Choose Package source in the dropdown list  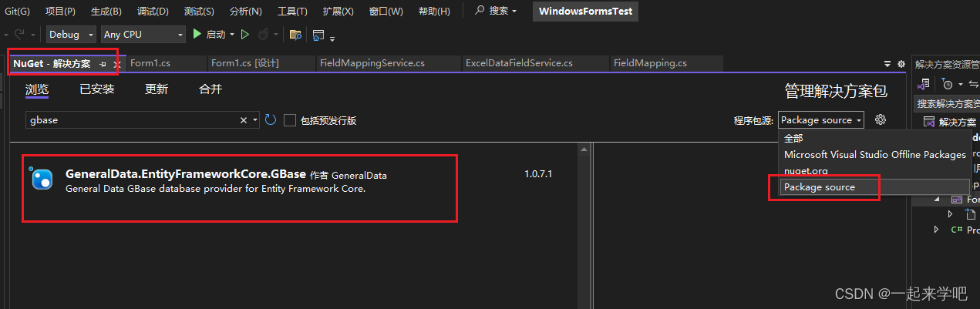point(874,187)
